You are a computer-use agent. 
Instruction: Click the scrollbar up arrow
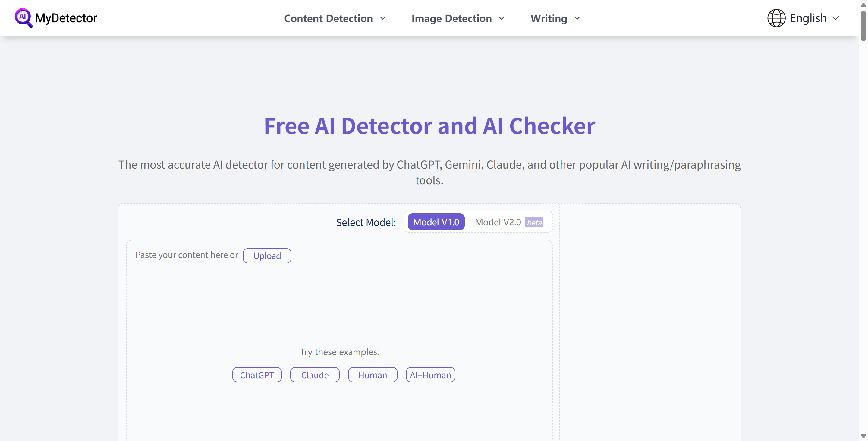863,5
